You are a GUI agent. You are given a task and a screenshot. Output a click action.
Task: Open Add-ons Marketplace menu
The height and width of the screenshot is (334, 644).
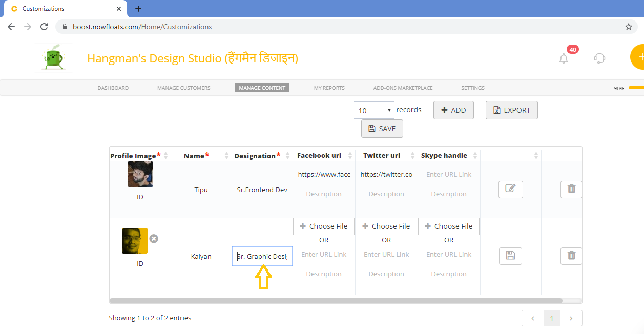coord(403,88)
